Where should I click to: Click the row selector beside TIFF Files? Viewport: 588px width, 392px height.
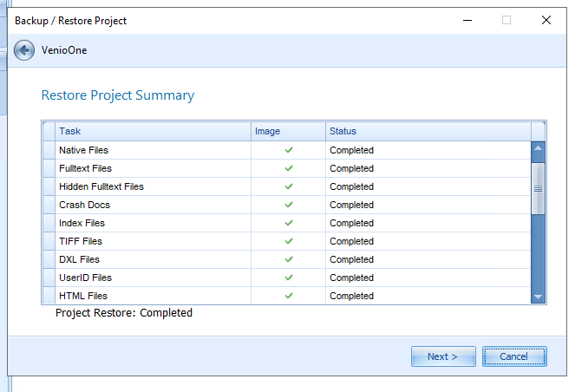49,241
